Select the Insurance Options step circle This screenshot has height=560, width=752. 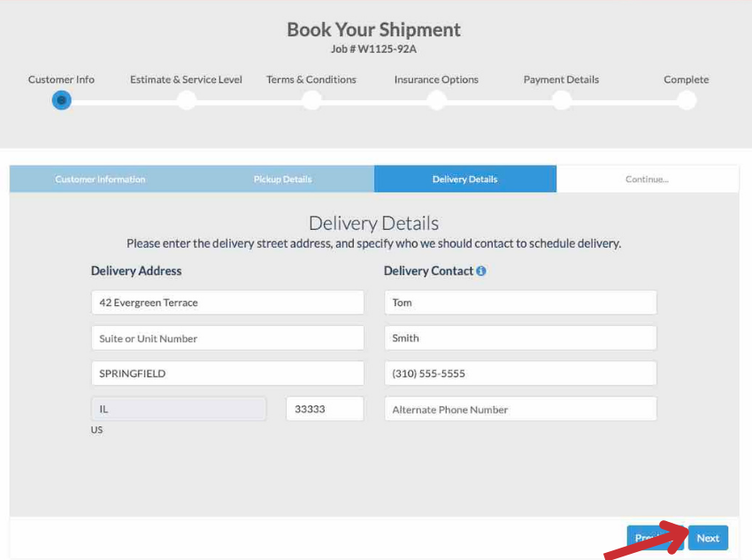pyautogui.click(x=436, y=100)
